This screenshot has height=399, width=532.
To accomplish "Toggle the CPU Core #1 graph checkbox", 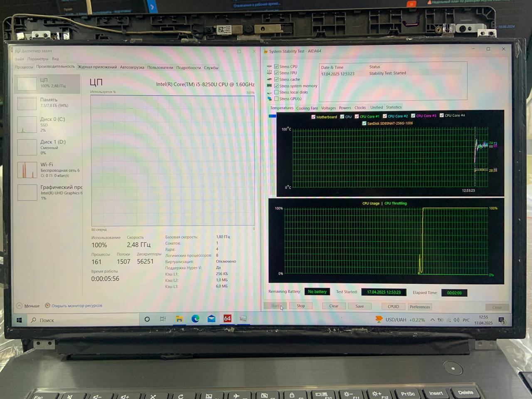I will point(357,116).
